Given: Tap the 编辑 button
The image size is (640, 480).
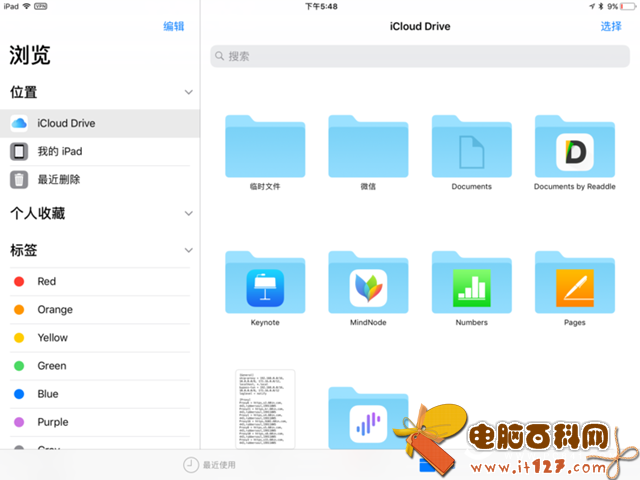Looking at the screenshot, I should (174, 26).
